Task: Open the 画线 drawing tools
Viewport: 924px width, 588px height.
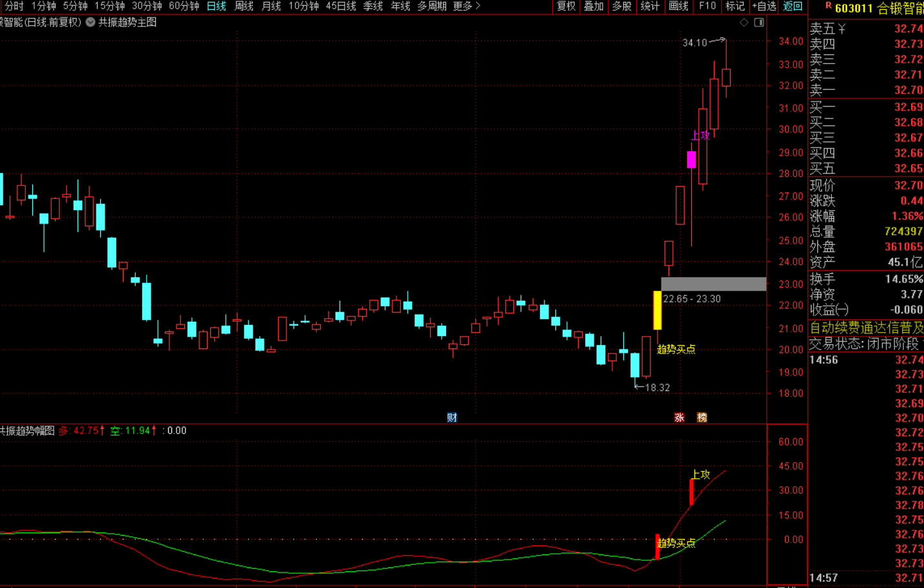Action: [x=678, y=6]
